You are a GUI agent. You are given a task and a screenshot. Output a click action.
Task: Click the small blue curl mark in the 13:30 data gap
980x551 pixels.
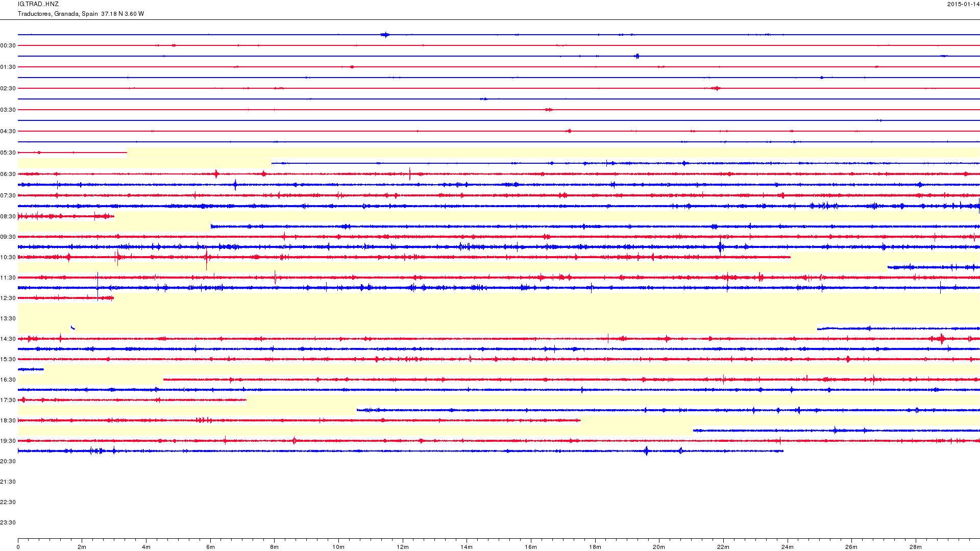(73, 328)
